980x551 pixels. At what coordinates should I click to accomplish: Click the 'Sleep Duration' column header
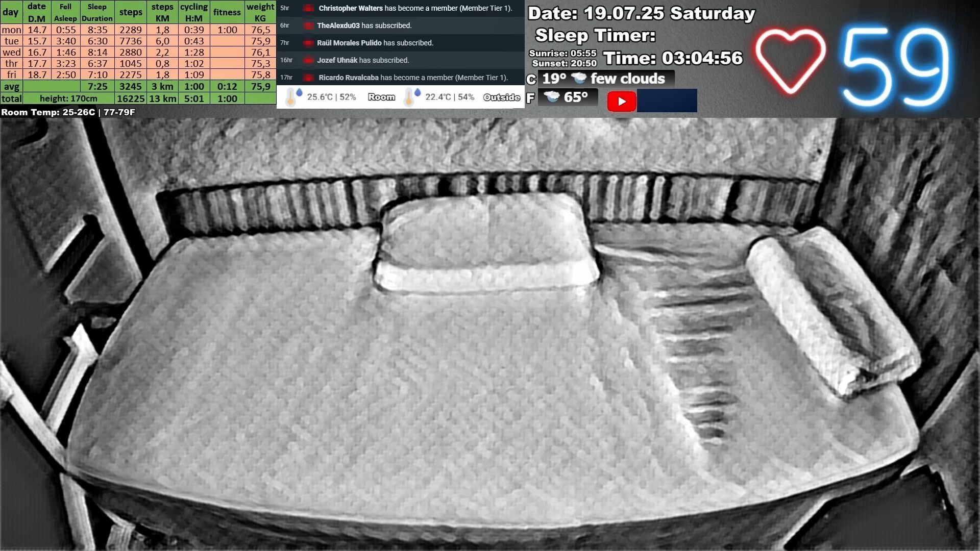[97, 12]
